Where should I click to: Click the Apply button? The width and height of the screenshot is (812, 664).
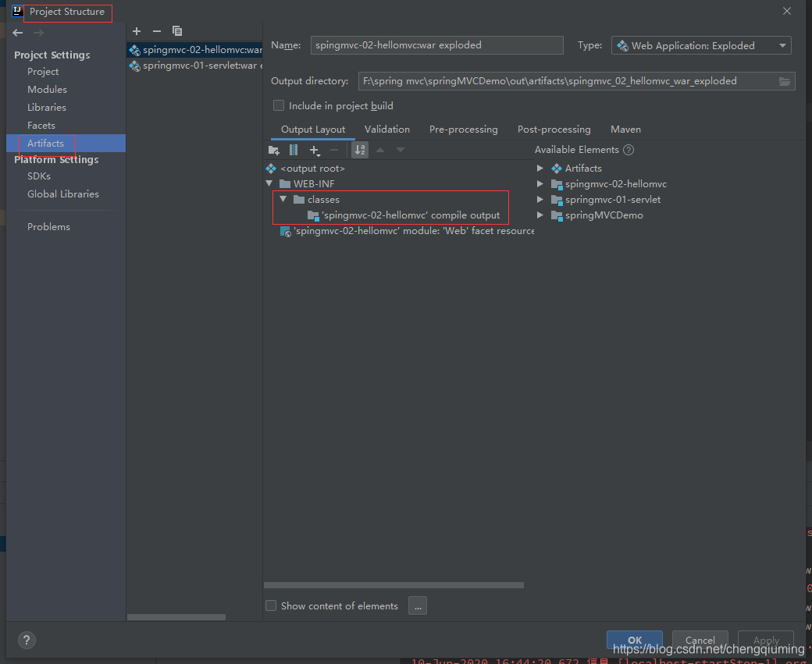click(x=766, y=640)
